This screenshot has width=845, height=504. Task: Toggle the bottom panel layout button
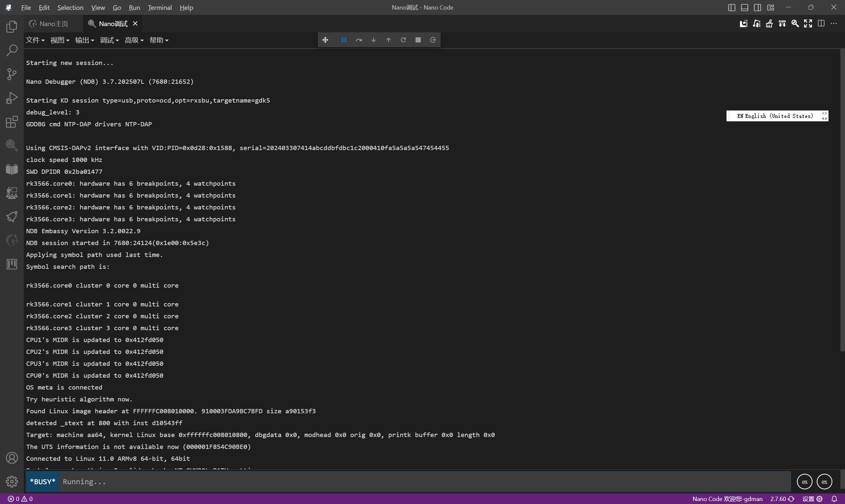tap(744, 8)
